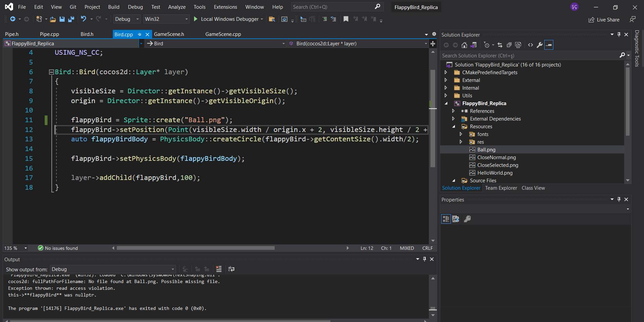The height and width of the screenshot is (322, 644).
Task: Click the Save All toolbar icon
Action: point(71,19)
